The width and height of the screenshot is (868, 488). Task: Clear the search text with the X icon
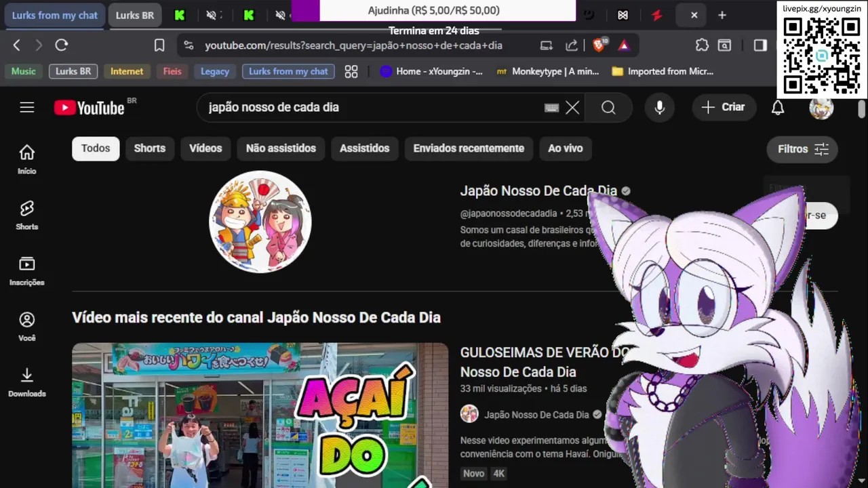tap(572, 107)
